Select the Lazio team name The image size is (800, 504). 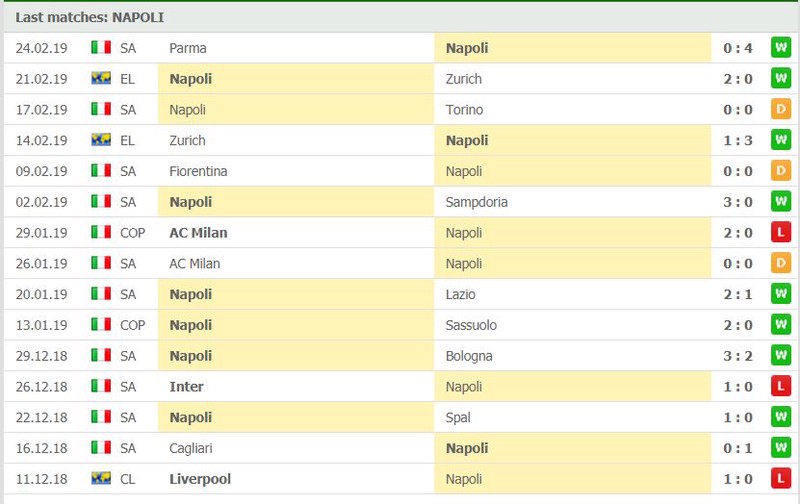(x=461, y=294)
